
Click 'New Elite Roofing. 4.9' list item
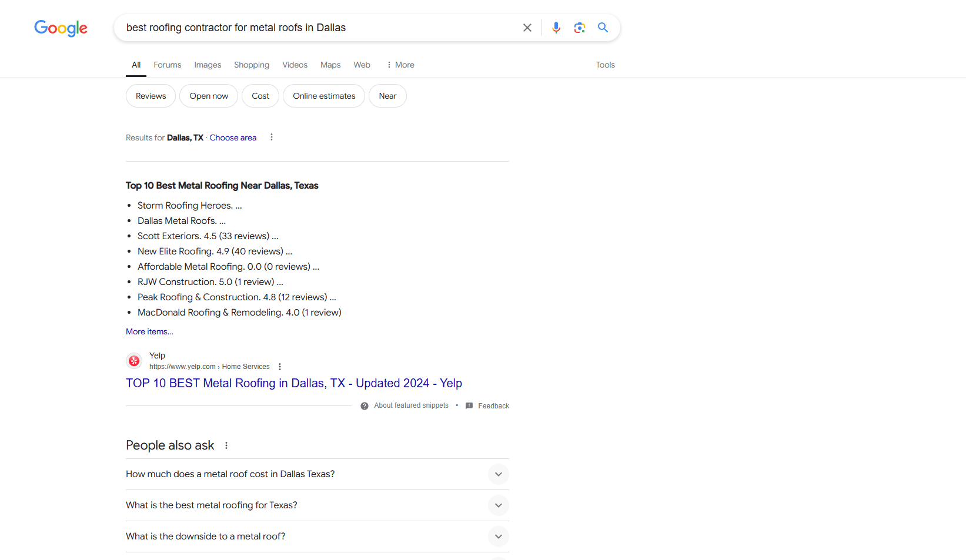tap(215, 251)
